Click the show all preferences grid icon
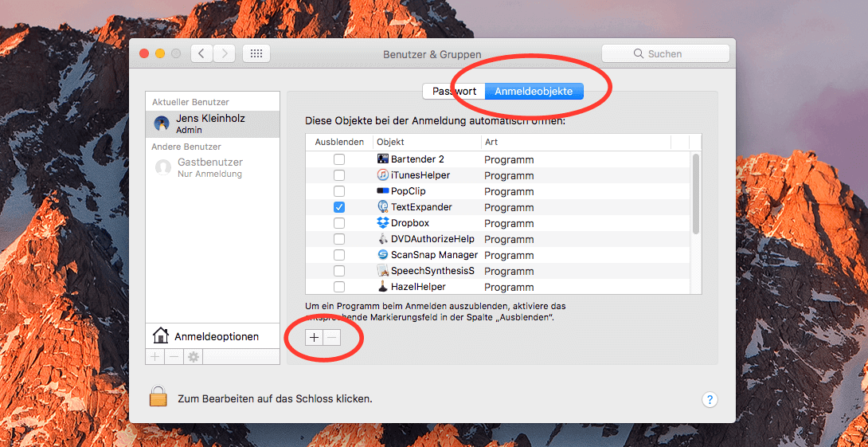Viewport: 868px width, 447px height. [x=256, y=53]
